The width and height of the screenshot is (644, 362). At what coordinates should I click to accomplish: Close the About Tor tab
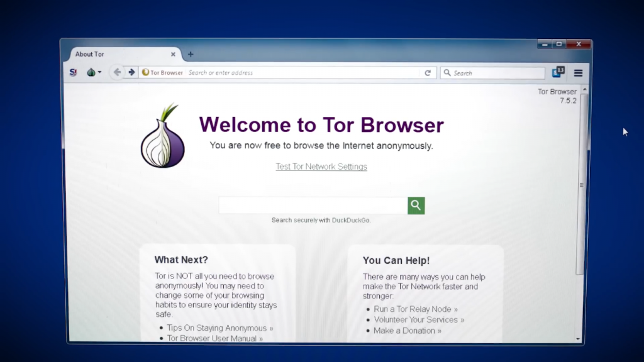tap(173, 54)
